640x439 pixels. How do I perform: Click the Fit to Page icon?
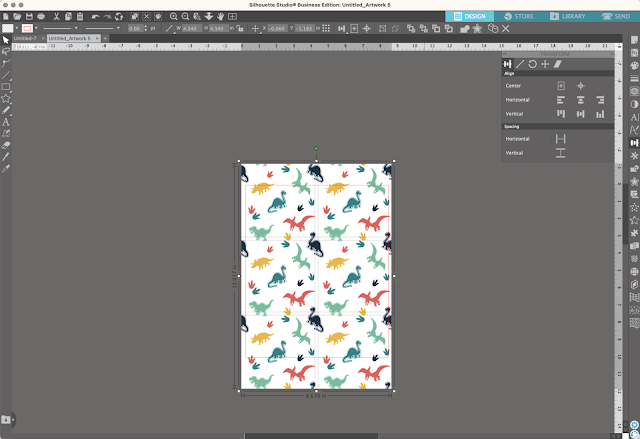pyautogui.click(x=232, y=16)
